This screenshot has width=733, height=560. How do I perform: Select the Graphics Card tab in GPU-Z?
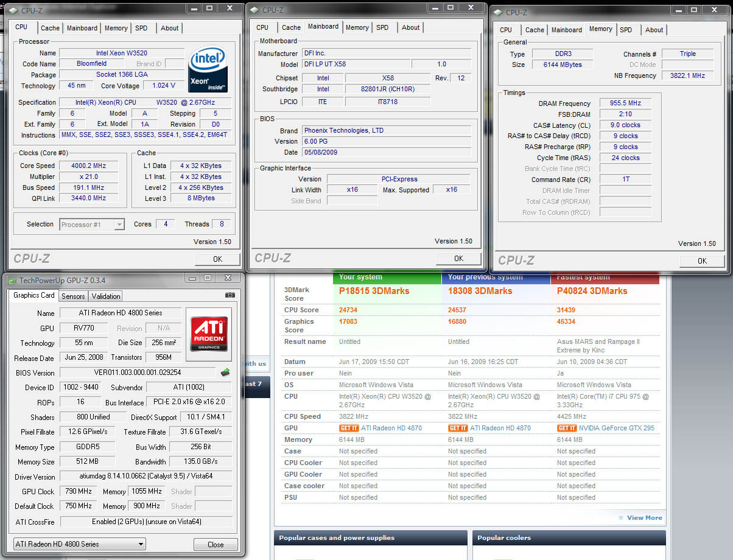pos(34,295)
